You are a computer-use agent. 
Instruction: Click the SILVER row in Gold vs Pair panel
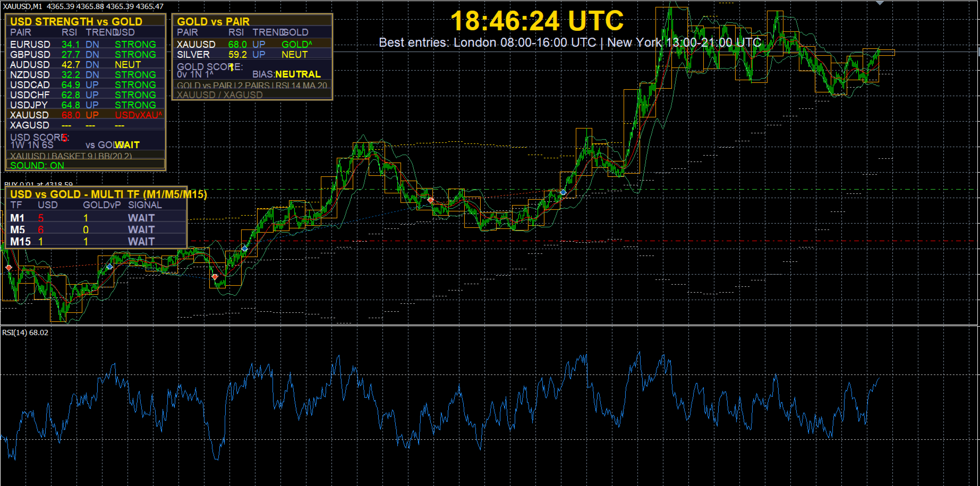(x=252, y=55)
